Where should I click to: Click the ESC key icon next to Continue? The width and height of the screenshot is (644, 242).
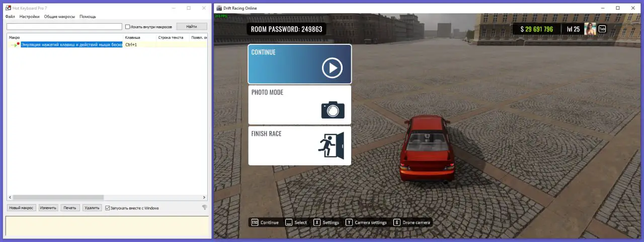click(x=255, y=222)
